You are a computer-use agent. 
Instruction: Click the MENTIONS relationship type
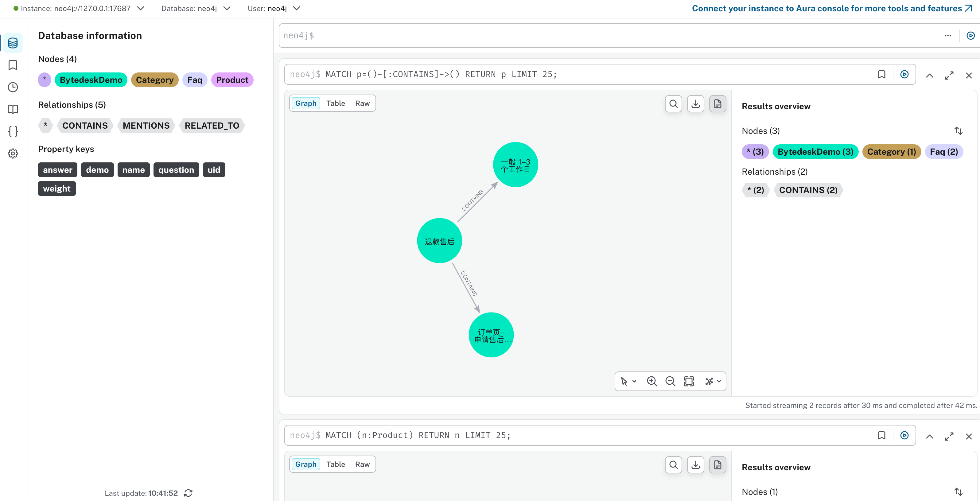[x=146, y=126]
